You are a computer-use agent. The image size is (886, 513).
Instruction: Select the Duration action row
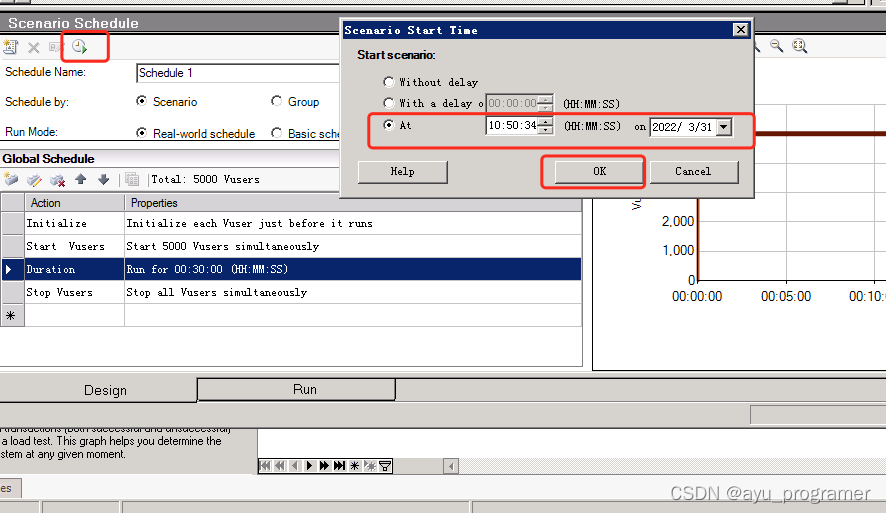[291, 269]
